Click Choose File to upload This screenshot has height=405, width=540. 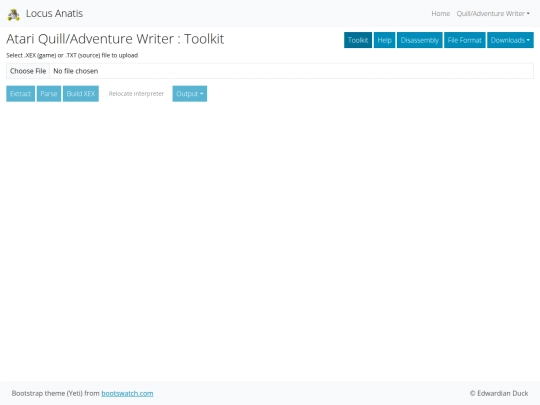coord(28,71)
